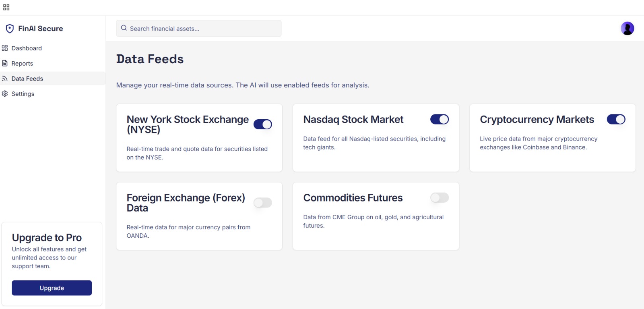Enable the Commodities Futures feed toggle
The image size is (644, 309).
tap(439, 198)
